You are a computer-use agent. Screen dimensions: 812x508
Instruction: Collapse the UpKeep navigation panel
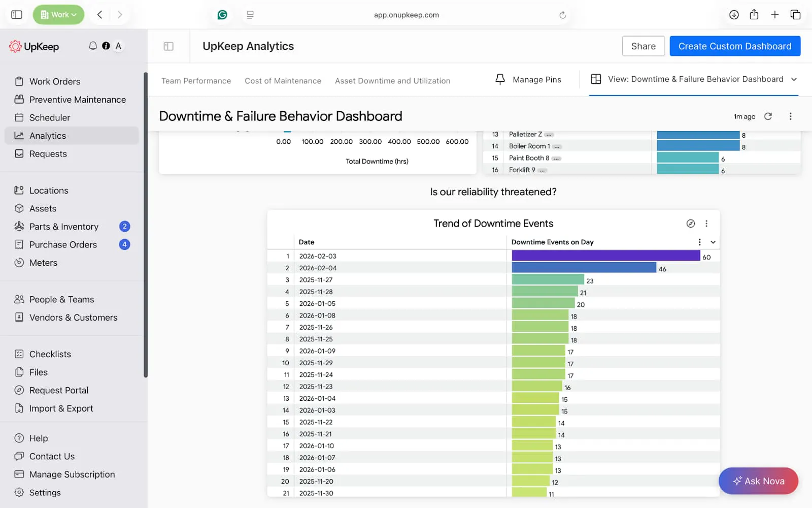pyautogui.click(x=168, y=46)
